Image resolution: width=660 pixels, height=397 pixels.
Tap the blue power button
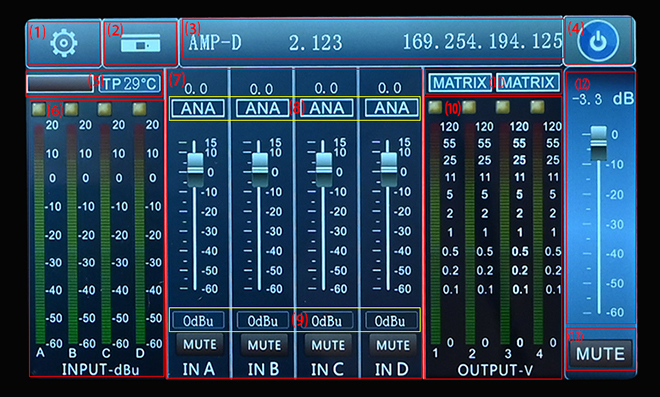[598, 41]
